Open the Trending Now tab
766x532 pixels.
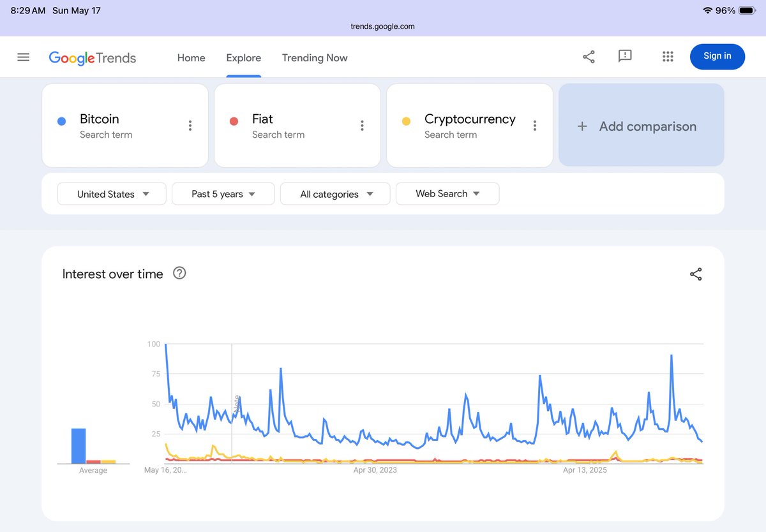tap(315, 57)
